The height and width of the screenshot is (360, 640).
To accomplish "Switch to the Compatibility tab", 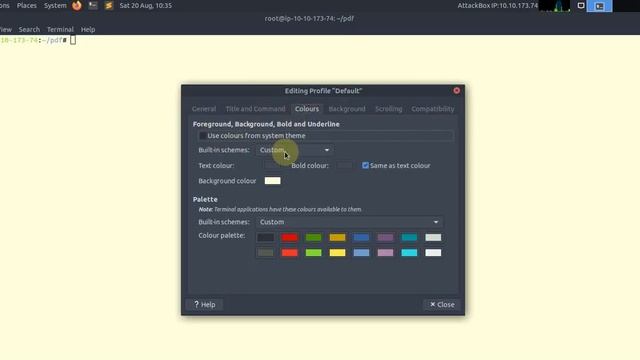I will 433,109.
